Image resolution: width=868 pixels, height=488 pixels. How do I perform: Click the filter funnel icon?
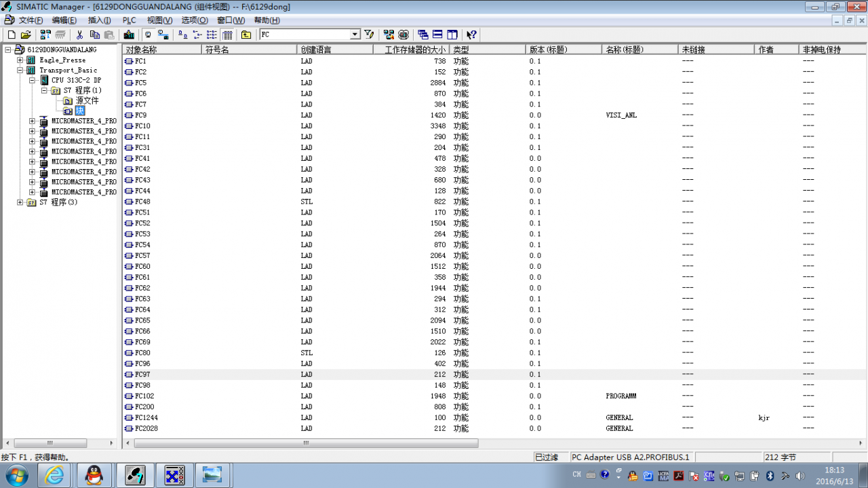(368, 35)
